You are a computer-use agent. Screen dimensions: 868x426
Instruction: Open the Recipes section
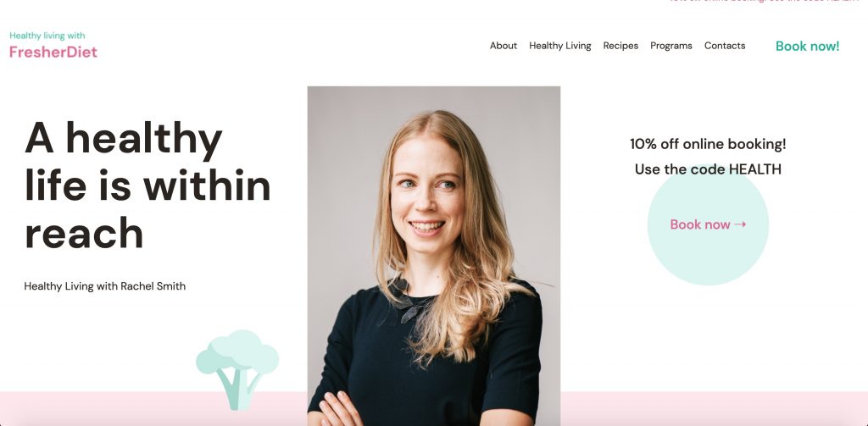pyautogui.click(x=620, y=46)
